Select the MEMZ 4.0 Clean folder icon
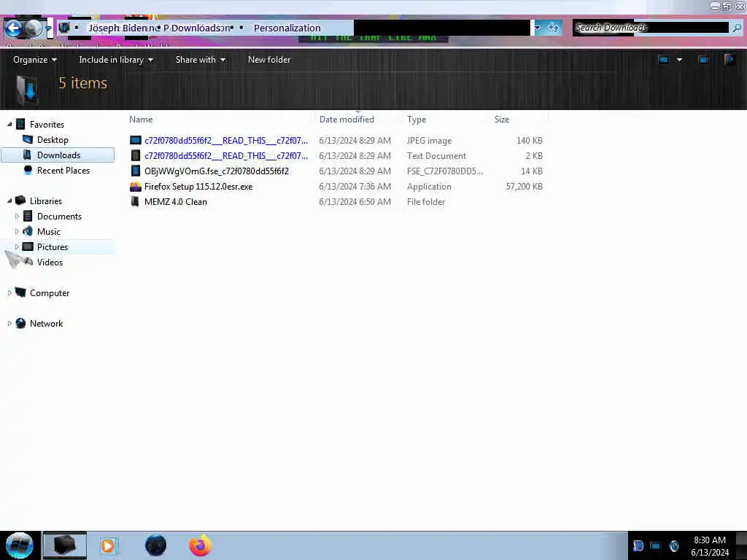Image resolution: width=747 pixels, height=560 pixels. [x=136, y=201]
